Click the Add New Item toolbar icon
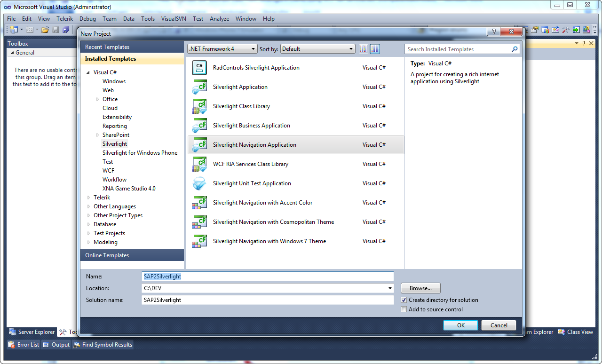This screenshot has width=602, height=364. 30,30
